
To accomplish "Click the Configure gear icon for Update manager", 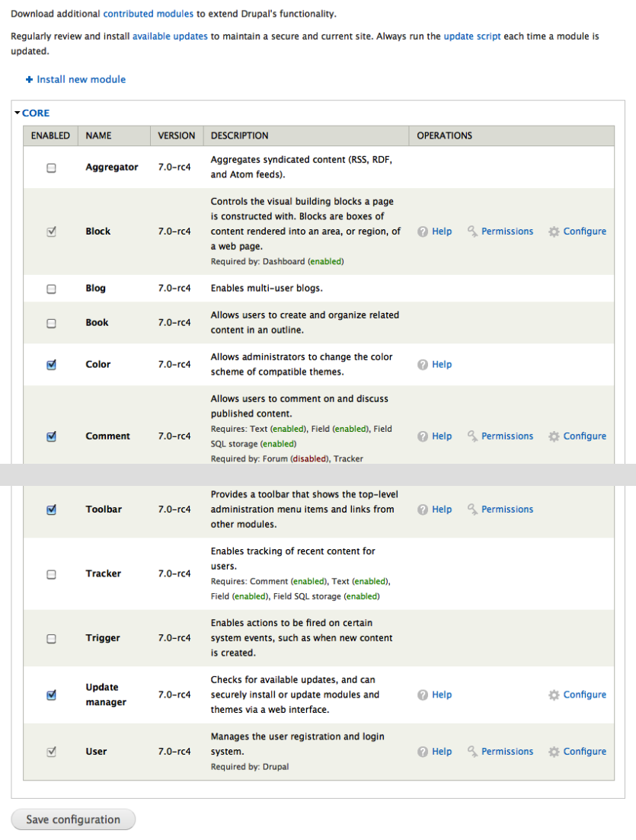I will coord(554,695).
